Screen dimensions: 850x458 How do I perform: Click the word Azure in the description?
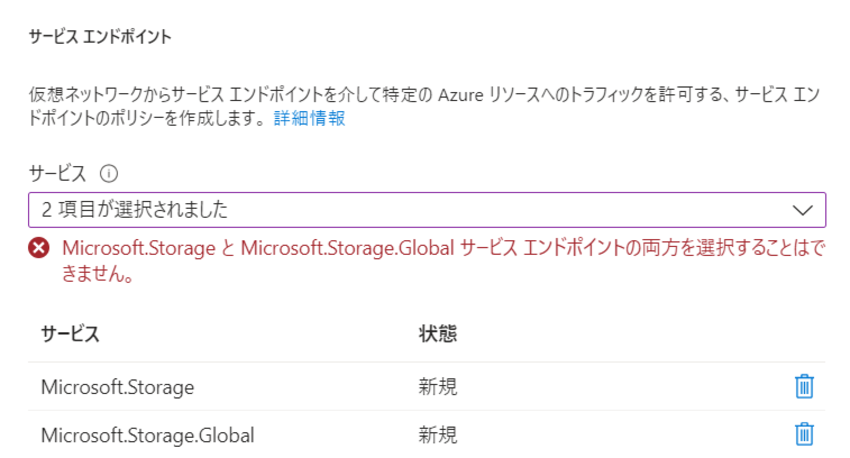tap(460, 95)
